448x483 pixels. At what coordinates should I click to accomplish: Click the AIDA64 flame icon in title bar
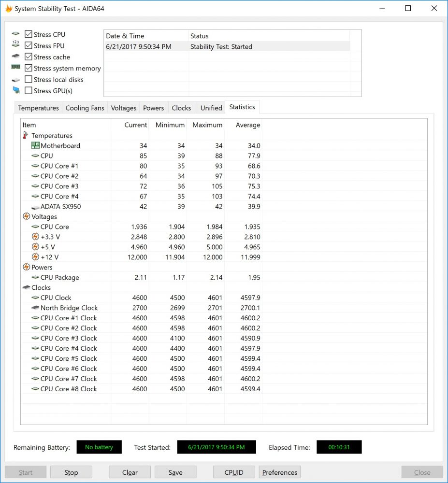click(9, 8)
